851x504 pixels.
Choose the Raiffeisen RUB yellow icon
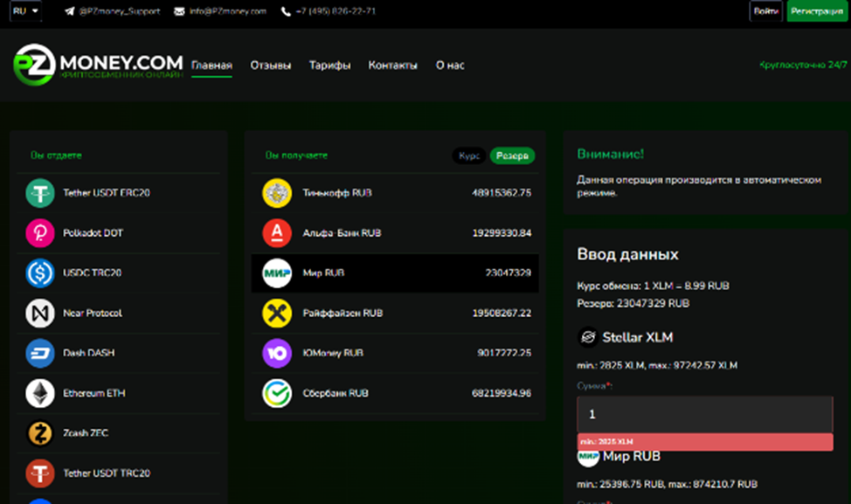click(x=277, y=313)
